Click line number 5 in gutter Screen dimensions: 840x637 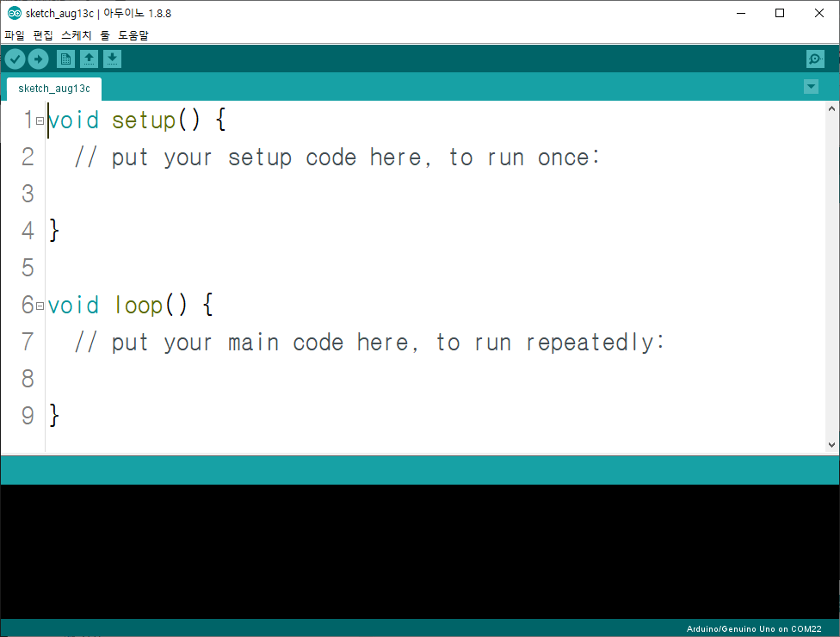28,268
